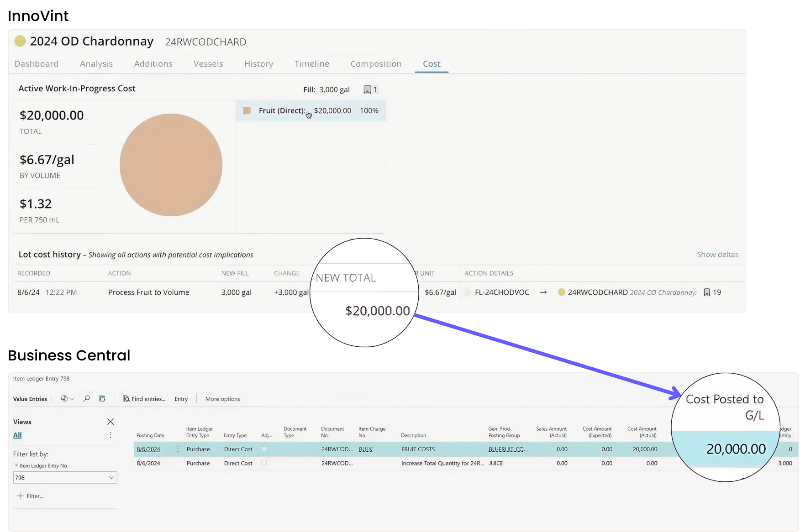Click the Show deltas link
This screenshot has height=532, width=800.
(x=717, y=255)
